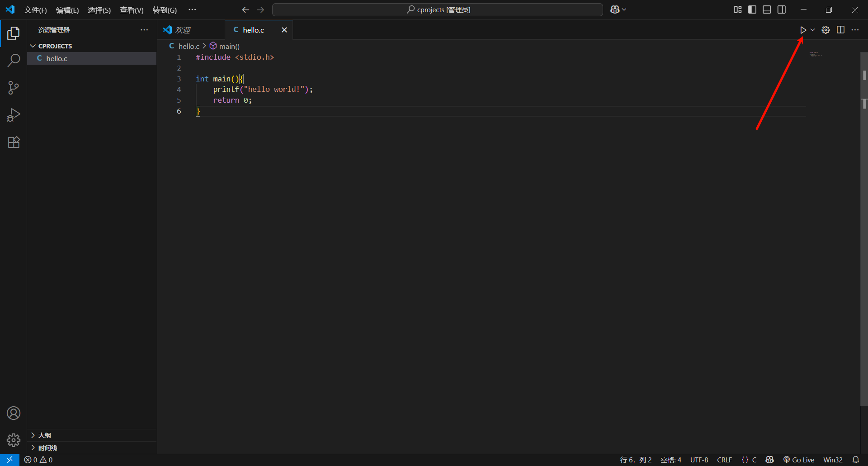
Task: Split the editor to the right
Action: coord(840,30)
